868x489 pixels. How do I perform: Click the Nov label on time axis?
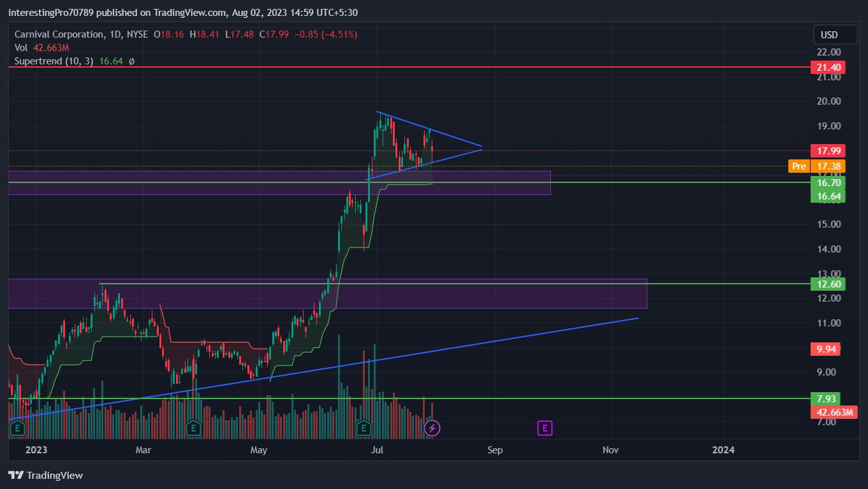click(x=610, y=450)
